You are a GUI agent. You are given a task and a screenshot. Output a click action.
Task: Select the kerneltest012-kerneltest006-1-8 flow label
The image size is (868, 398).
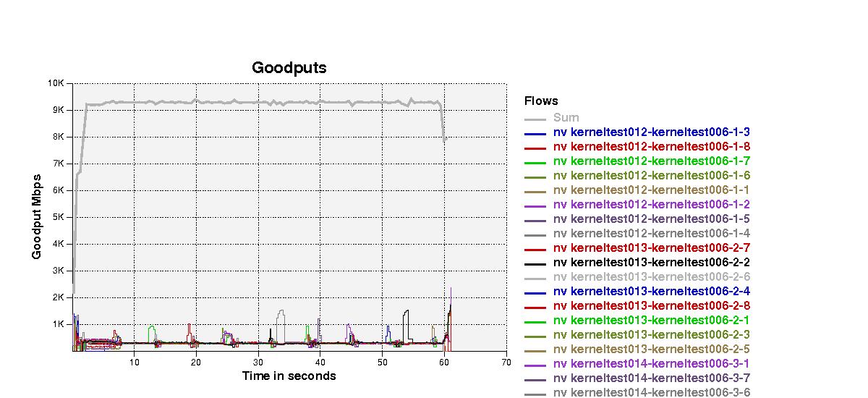coord(651,147)
